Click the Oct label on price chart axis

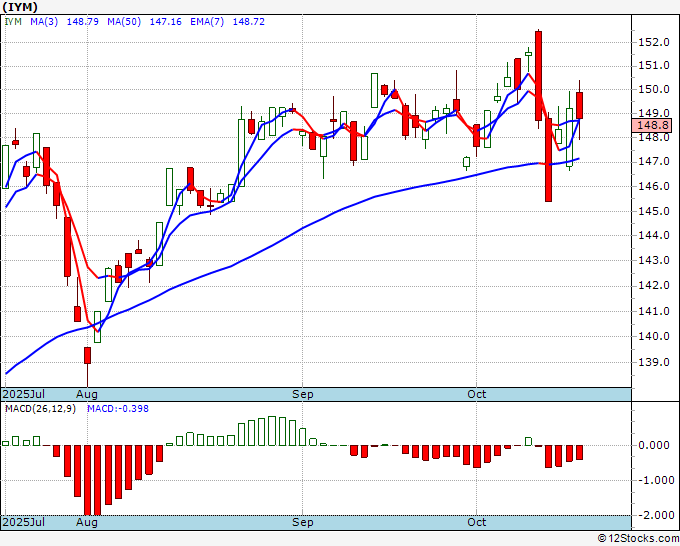pos(477,394)
